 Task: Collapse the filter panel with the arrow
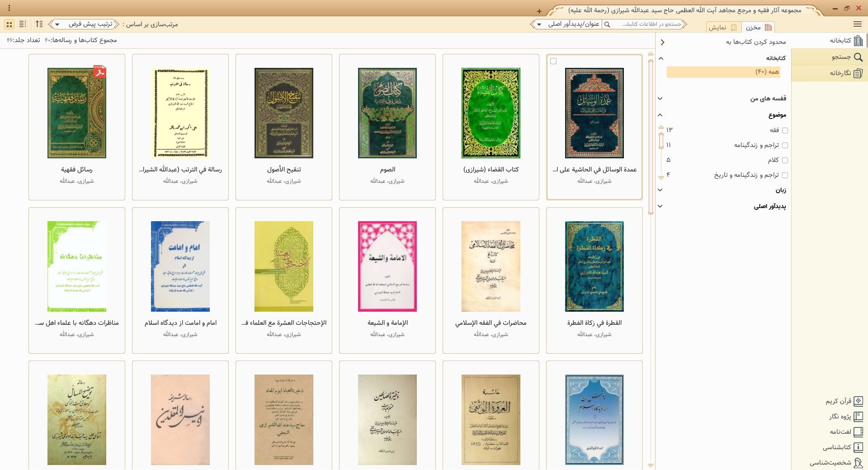pos(662,42)
